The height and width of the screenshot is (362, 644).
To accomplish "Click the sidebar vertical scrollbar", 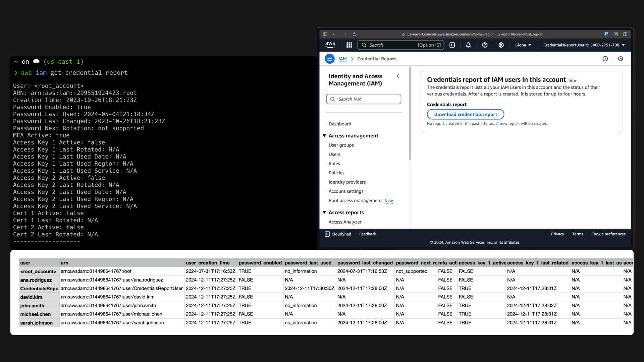I will coord(410,113).
